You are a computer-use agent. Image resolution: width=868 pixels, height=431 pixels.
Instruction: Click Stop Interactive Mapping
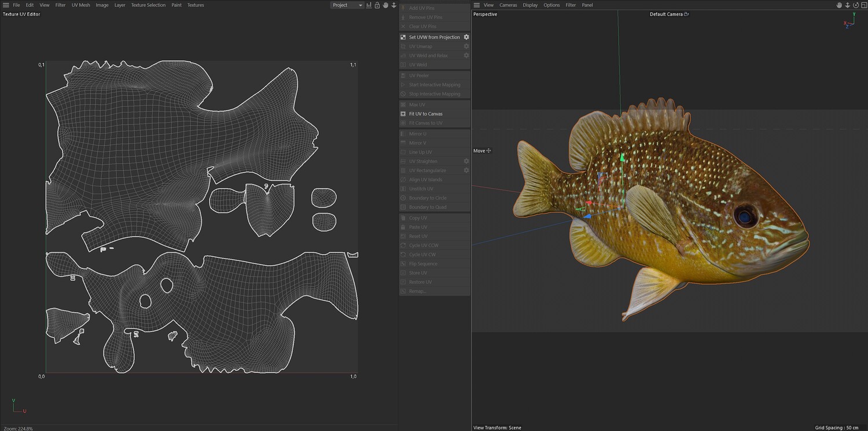tap(434, 94)
